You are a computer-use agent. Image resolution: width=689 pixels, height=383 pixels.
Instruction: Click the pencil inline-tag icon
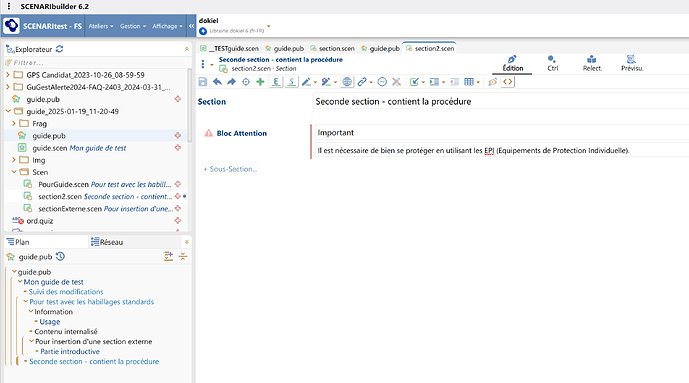306,82
